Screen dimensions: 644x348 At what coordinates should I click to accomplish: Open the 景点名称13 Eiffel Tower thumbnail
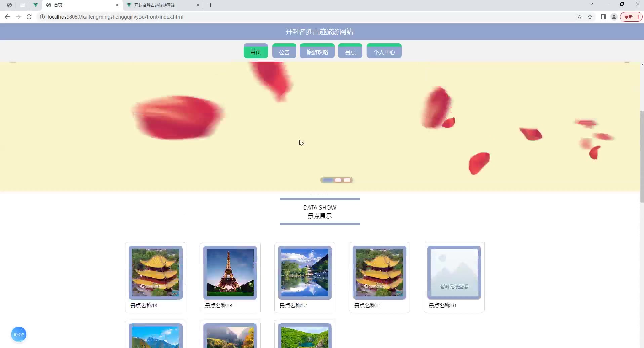pos(230,273)
